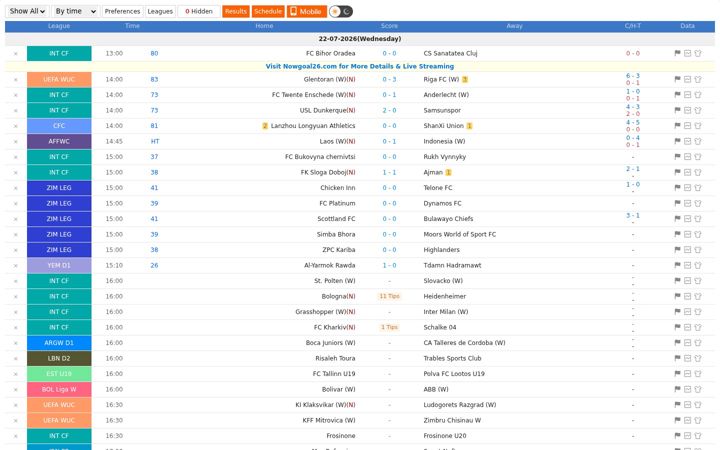Hide the Al-Yarmok Rawda match row
Viewport: 720px width, 450px height.
point(16,266)
